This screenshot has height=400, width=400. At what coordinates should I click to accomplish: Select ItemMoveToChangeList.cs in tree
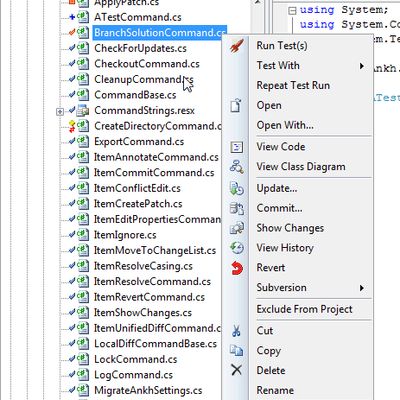[155, 250]
